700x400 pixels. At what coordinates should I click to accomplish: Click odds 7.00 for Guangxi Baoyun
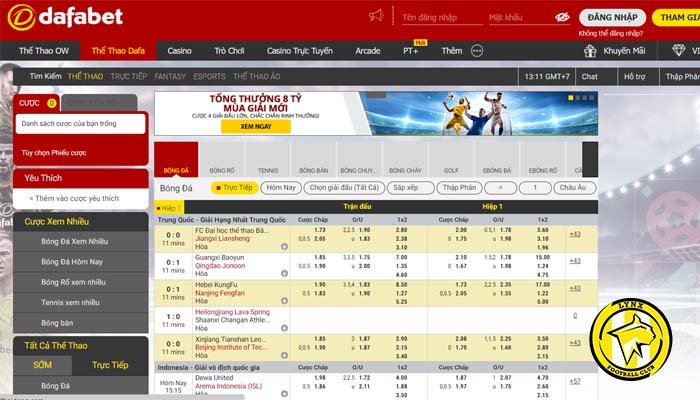tap(401, 257)
